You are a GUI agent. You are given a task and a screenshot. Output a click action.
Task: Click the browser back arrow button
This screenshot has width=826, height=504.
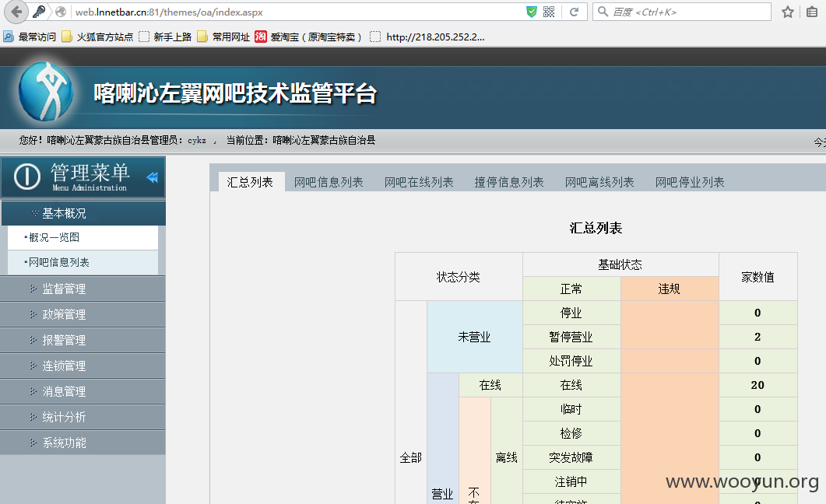(x=17, y=12)
